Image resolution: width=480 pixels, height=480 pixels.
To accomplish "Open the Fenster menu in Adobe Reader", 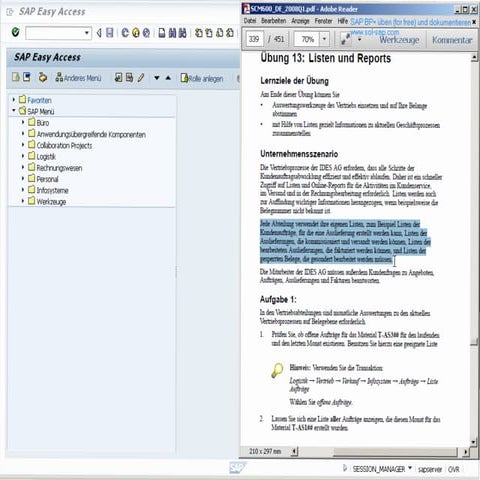I will (323, 21).
